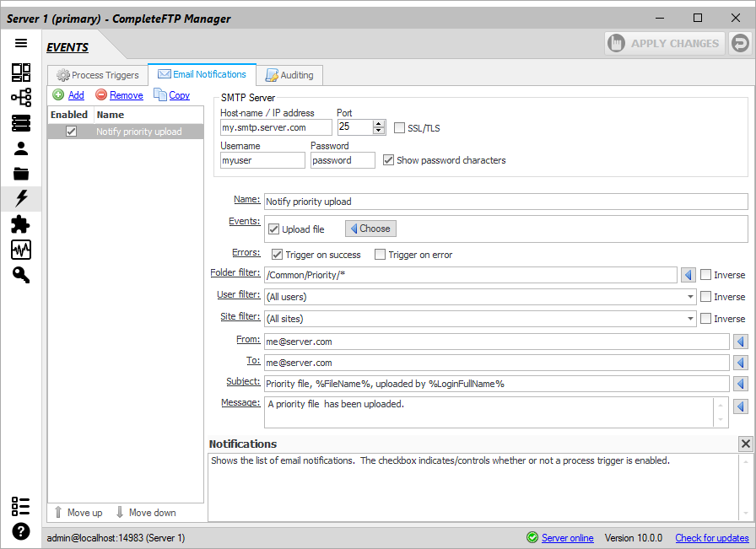
Task: Open the folders icon in sidebar
Action: pyautogui.click(x=21, y=174)
